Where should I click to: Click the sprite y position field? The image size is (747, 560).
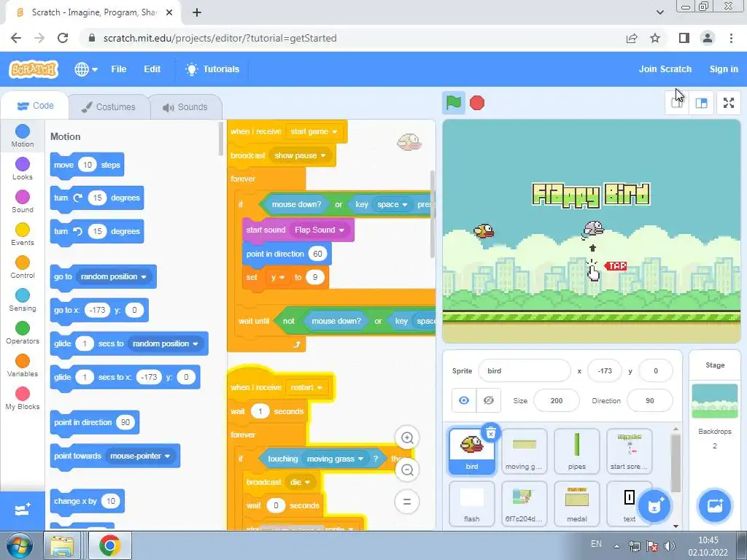click(656, 370)
